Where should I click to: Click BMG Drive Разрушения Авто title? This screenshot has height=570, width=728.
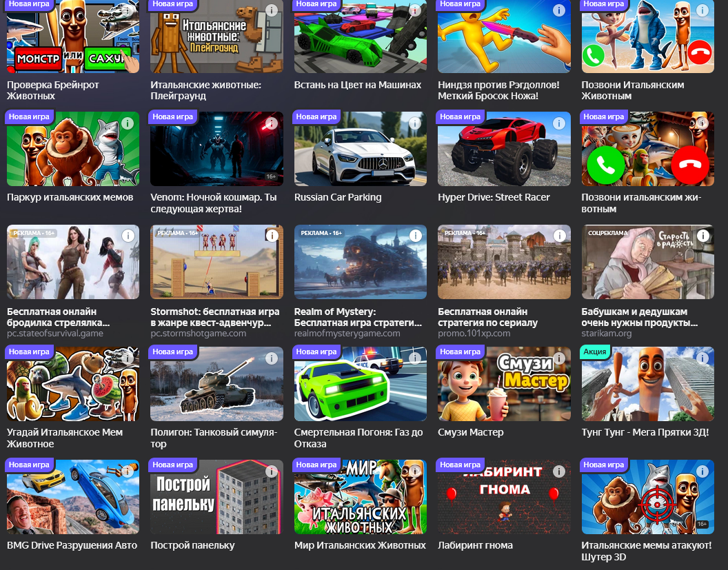click(x=72, y=545)
